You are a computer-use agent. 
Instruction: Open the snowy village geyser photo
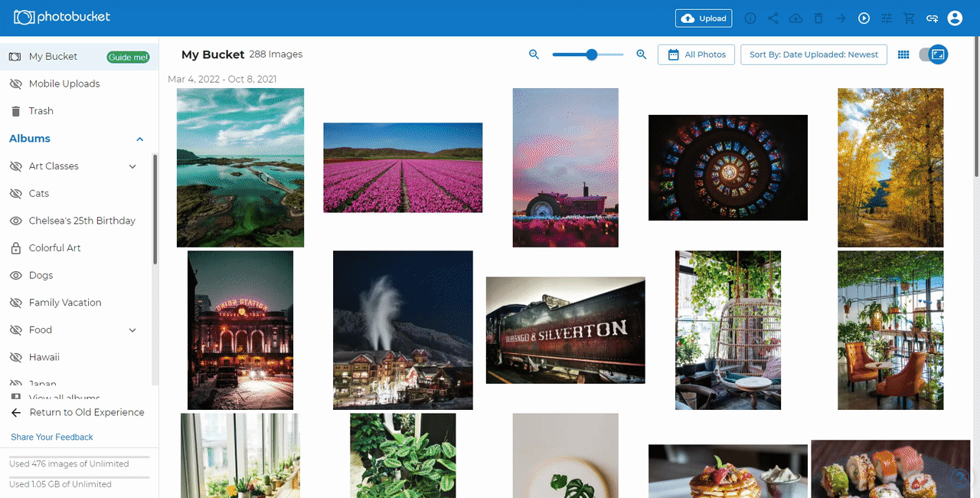click(x=403, y=330)
